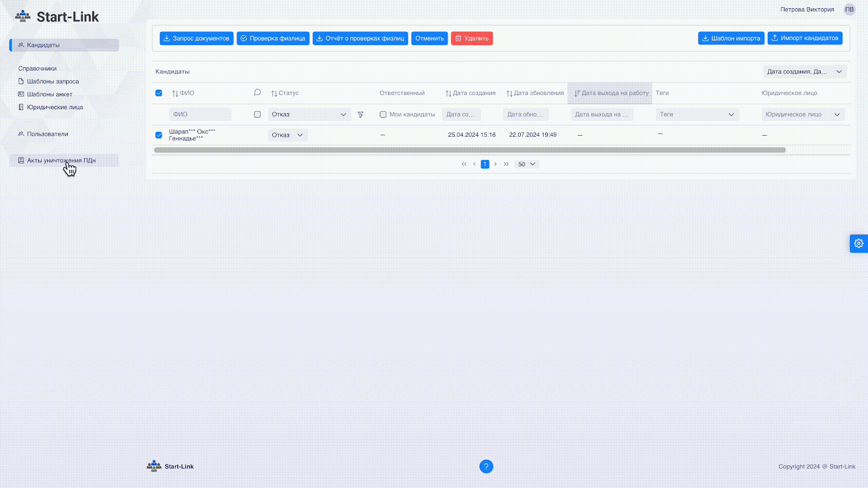Sort by Дата обновления column
The image size is (868, 488).
point(535,93)
